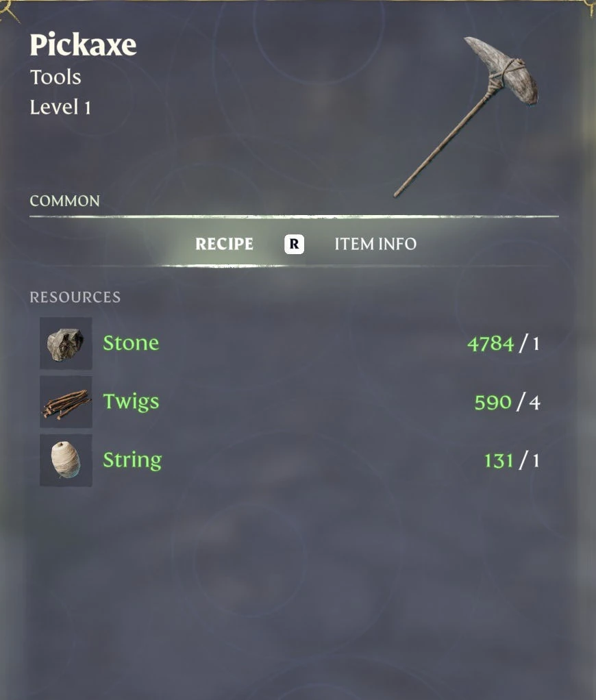Click the String quantity 131 / 1

point(512,460)
